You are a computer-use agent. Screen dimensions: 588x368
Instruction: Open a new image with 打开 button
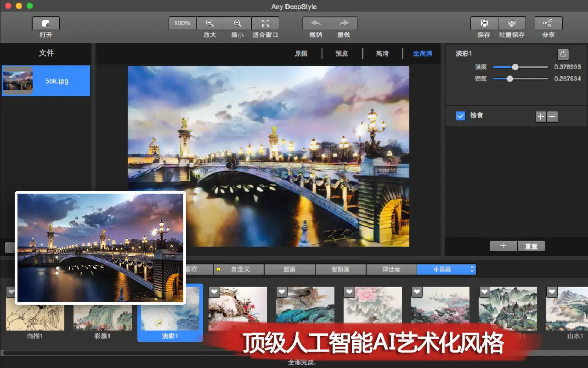pyautogui.click(x=45, y=23)
